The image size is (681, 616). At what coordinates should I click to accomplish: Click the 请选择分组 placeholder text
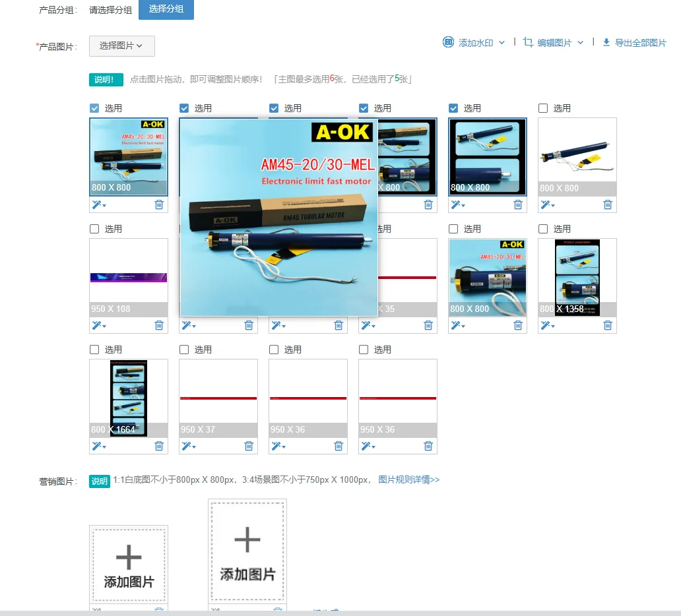(110, 10)
